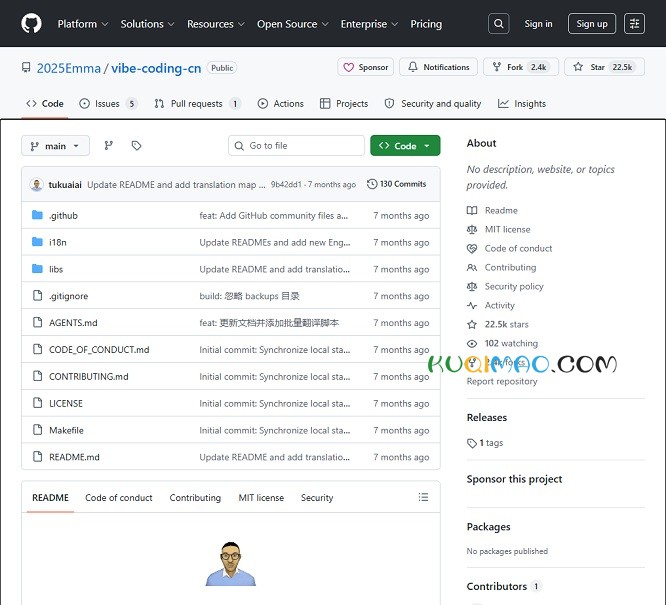Click the Sign up button

(592, 23)
